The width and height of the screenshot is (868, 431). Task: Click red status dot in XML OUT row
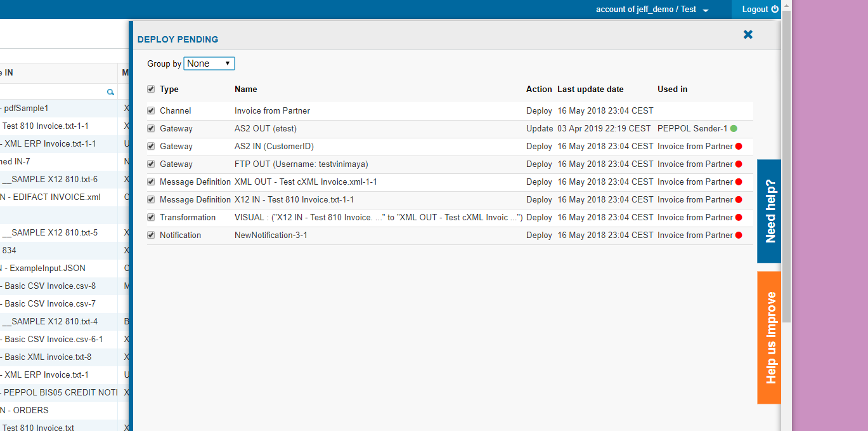click(x=739, y=182)
